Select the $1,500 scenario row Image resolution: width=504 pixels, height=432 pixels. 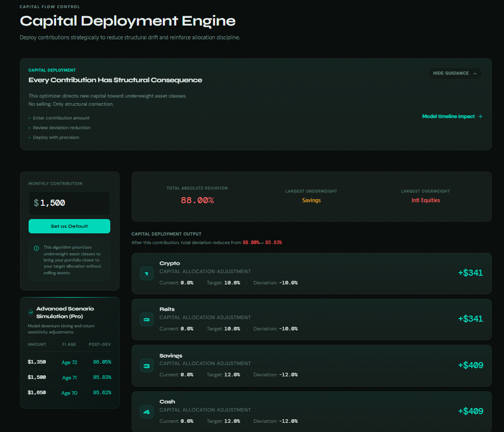pyautogui.click(x=69, y=377)
